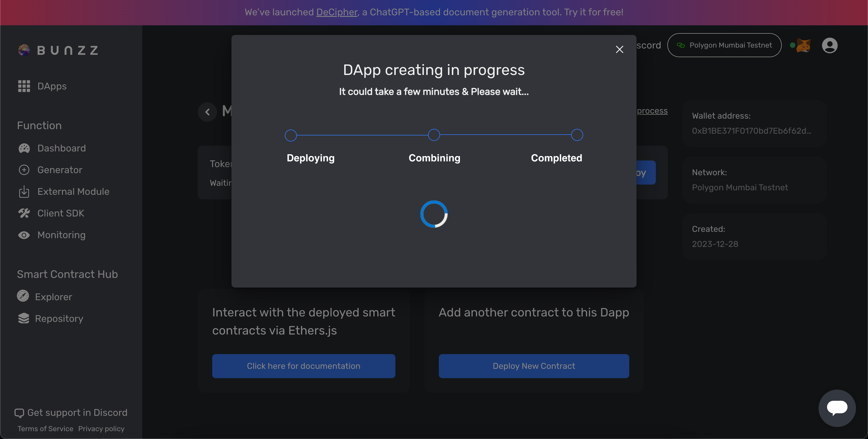Open Polygon Mumbai Testnet network selector
The width and height of the screenshot is (868, 439).
click(724, 45)
